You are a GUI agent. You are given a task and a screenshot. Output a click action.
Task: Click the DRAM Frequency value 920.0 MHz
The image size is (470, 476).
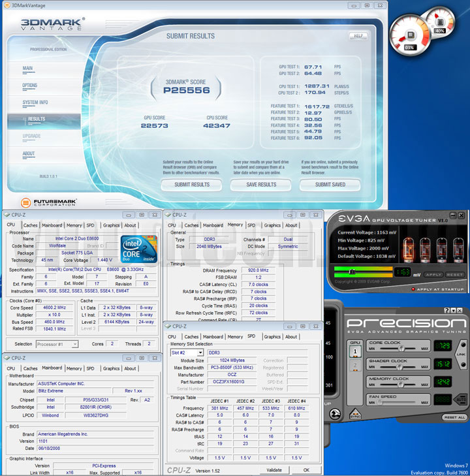pyautogui.click(x=258, y=270)
